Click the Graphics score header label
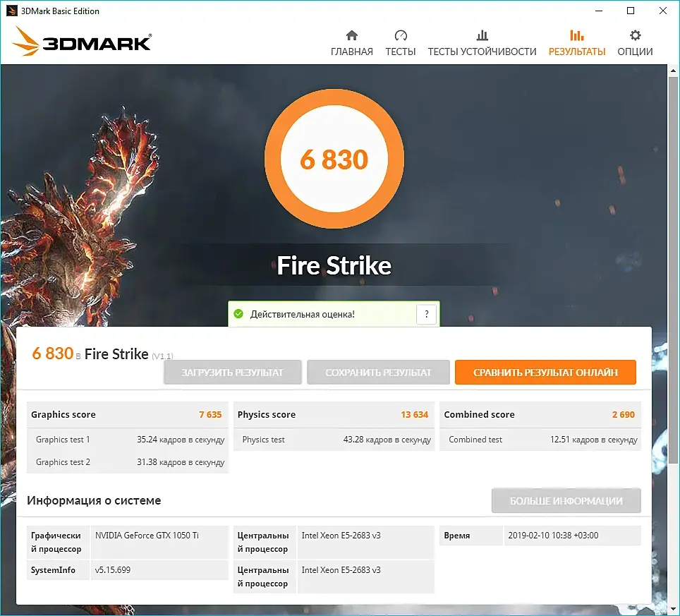The image size is (680, 616). coord(63,414)
